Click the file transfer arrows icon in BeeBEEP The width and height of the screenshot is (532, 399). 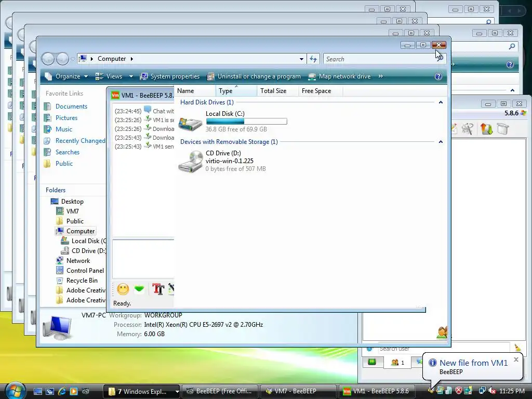(x=486, y=129)
